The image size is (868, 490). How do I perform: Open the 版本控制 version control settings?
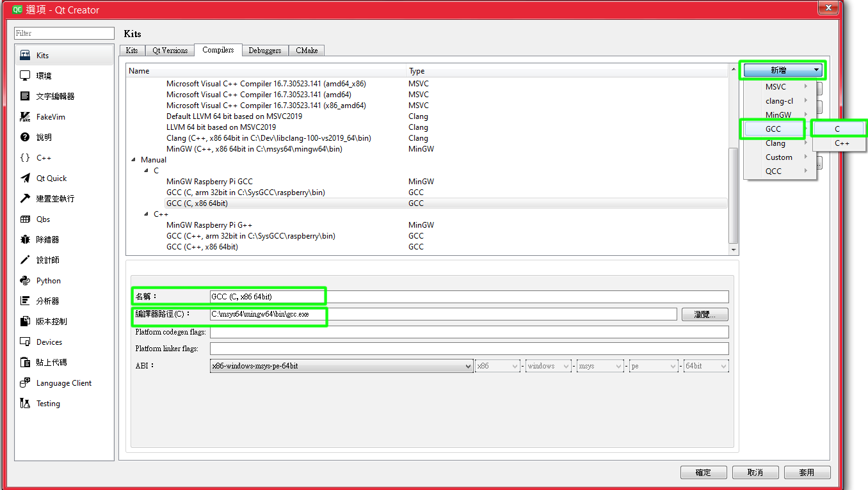(51, 321)
